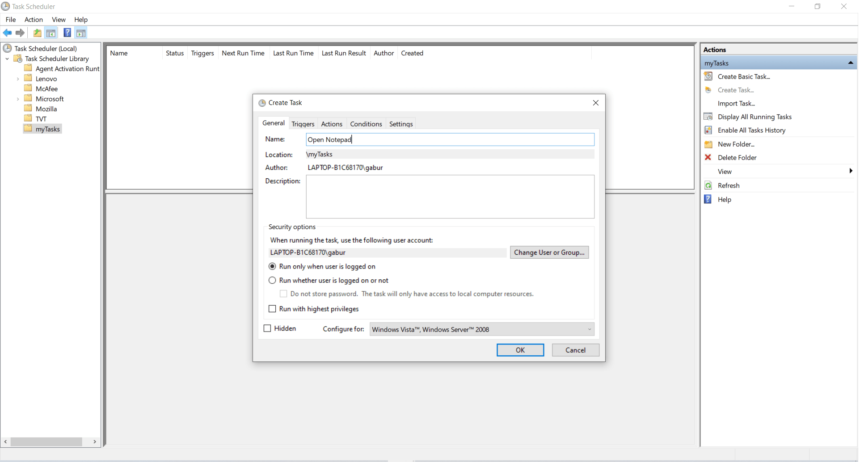Open the Action menu

coord(34,20)
